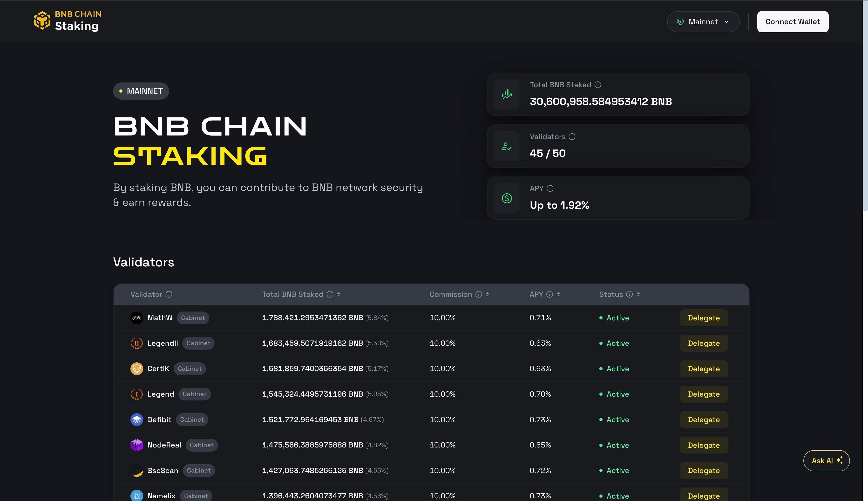Image resolution: width=868 pixels, height=501 pixels.
Task: Sort validators by APY column arrows
Action: 558,295
